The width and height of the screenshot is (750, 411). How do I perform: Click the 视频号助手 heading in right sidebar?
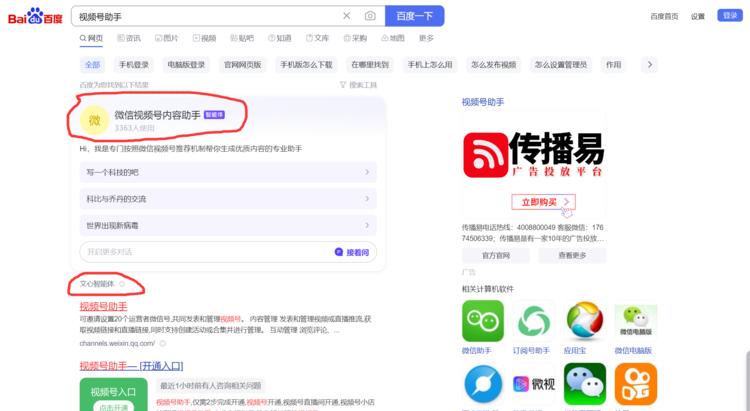pyautogui.click(x=483, y=102)
